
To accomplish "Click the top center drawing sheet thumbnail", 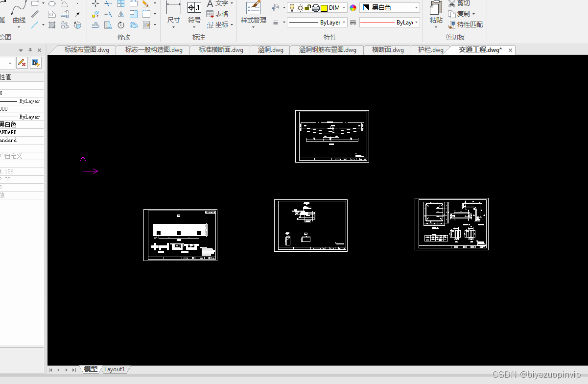I will coord(332,136).
